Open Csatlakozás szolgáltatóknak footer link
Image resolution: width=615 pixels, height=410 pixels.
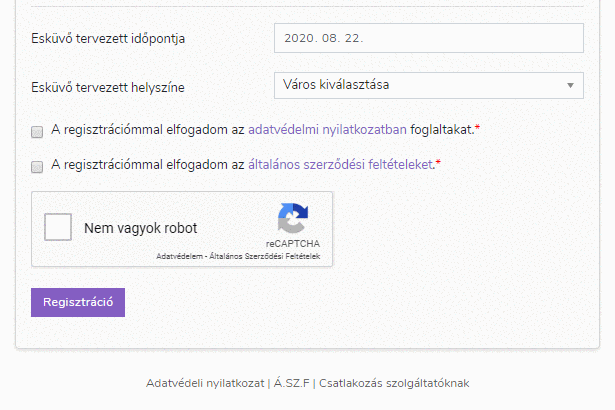pyautogui.click(x=394, y=383)
